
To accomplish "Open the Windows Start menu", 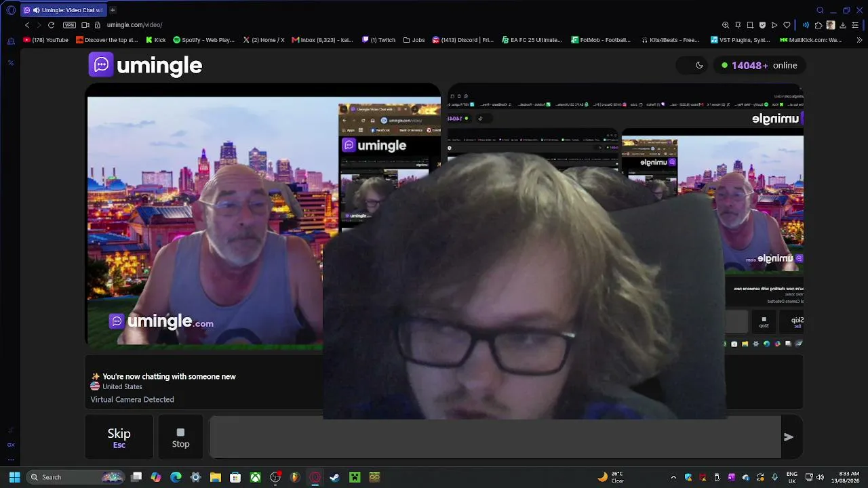I will click(x=14, y=477).
